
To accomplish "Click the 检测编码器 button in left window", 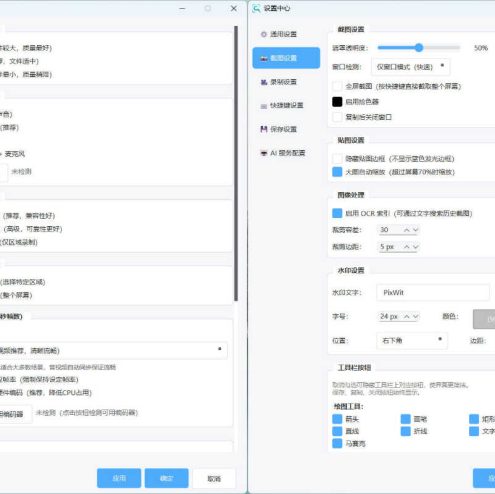I will [x=16, y=414].
